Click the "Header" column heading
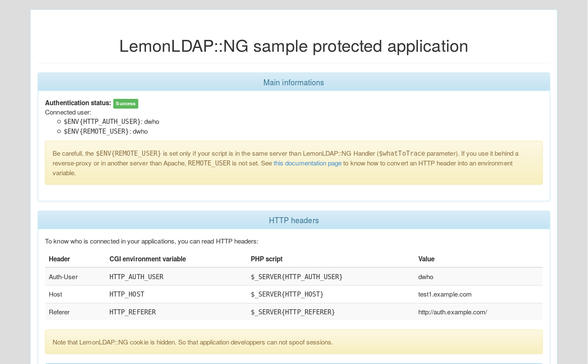Screen dimensions: 588x364 [x=59, y=259]
